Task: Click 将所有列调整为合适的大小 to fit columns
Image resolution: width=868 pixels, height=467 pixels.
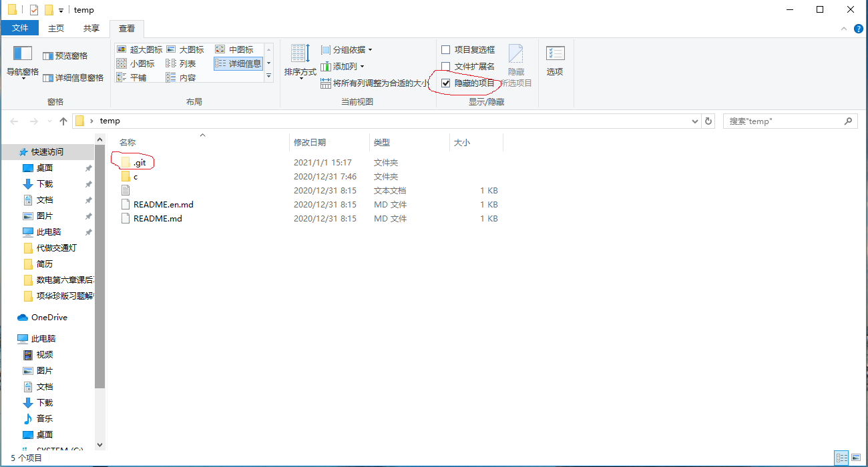Action: 375,83
